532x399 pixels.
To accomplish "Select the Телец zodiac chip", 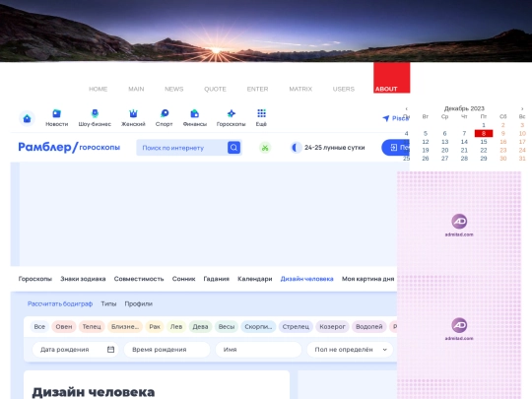I will (x=92, y=327).
